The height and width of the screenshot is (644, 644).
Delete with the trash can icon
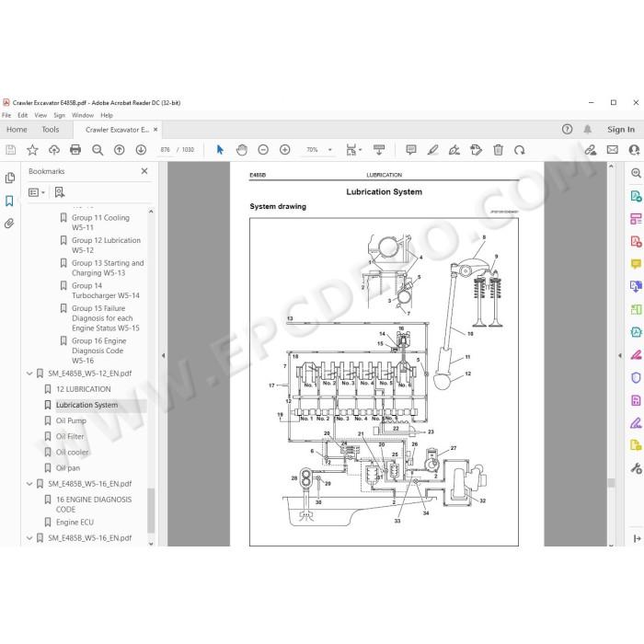(x=498, y=150)
